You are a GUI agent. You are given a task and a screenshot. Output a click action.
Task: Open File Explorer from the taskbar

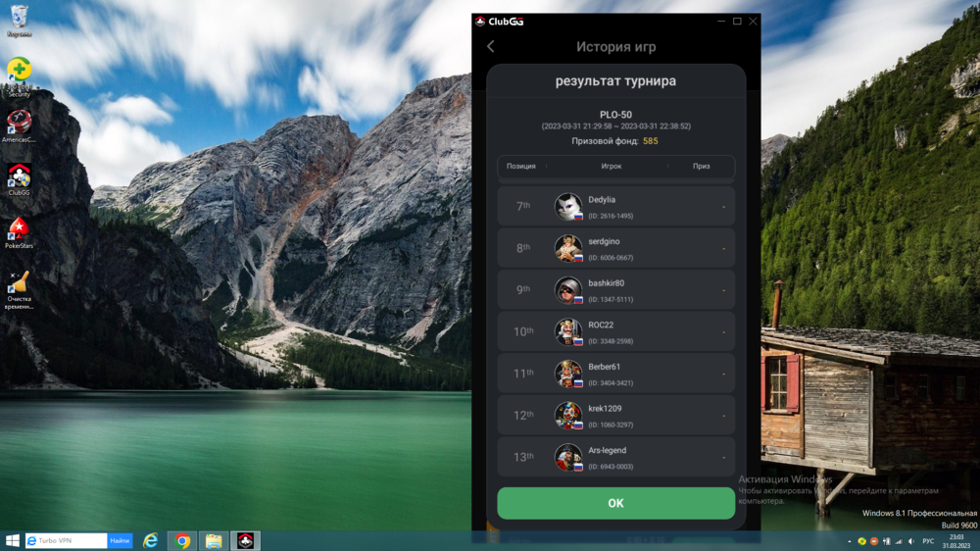coord(213,540)
